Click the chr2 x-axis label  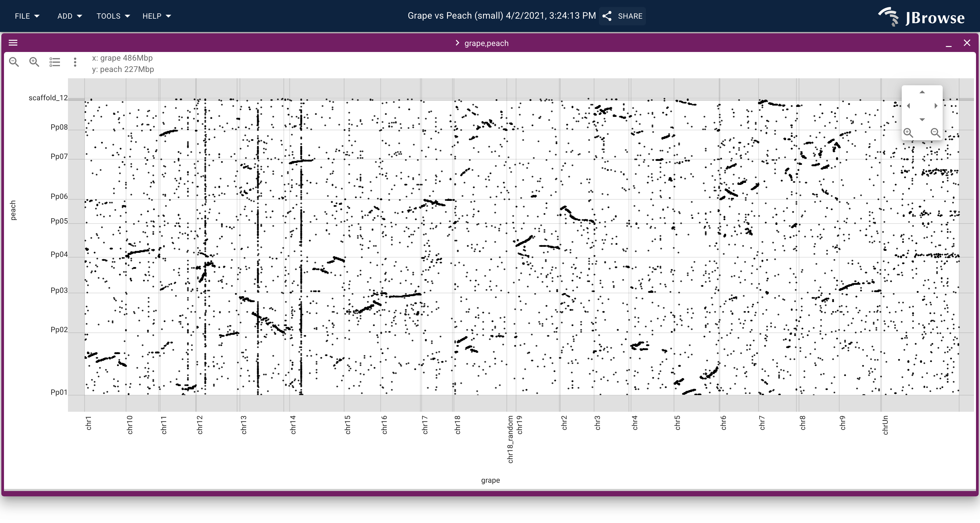[x=564, y=423]
